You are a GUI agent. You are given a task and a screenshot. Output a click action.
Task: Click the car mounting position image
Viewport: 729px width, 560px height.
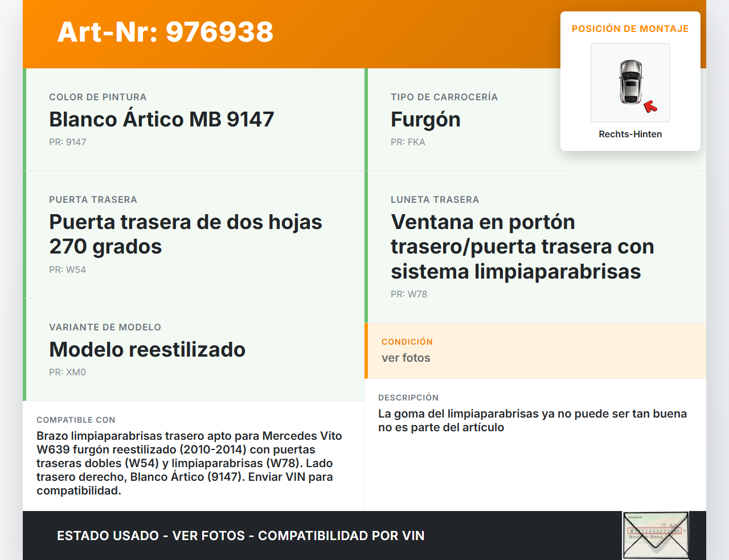click(x=630, y=83)
